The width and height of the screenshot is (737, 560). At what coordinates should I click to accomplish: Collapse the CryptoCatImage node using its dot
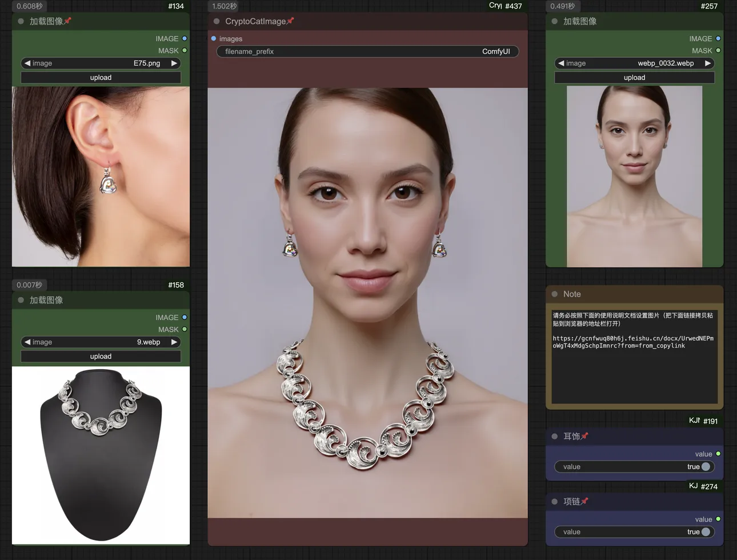[217, 21]
